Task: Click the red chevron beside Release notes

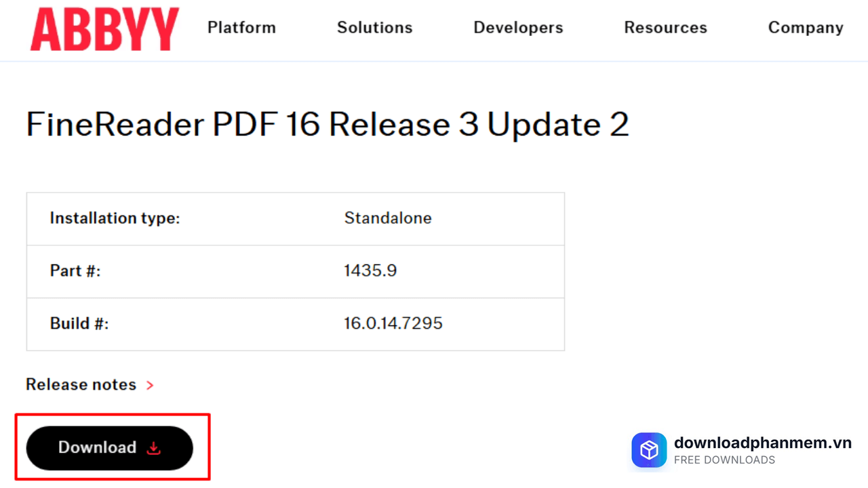Action: (150, 385)
